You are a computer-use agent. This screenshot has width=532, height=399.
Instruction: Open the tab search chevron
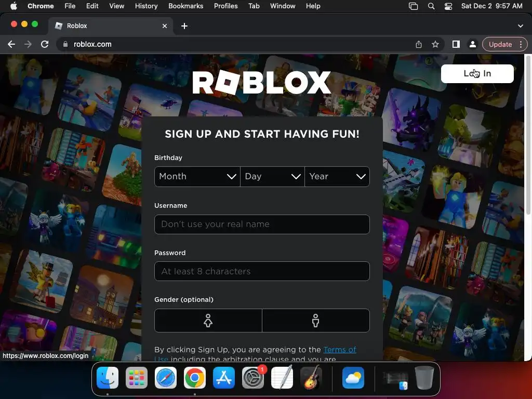tap(520, 26)
